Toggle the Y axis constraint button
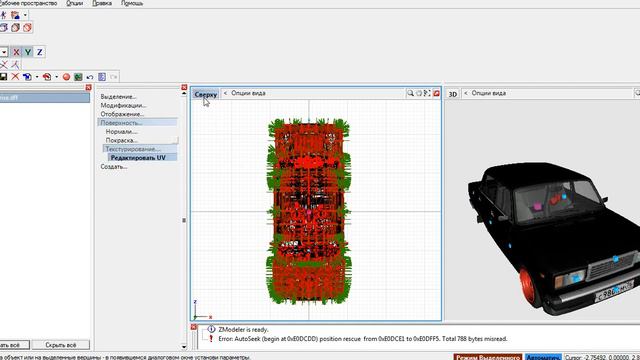The height and width of the screenshot is (360, 640). (28, 52)
